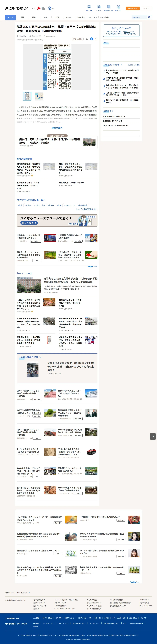Click the #北海道新着 tag

click(82, 205)
